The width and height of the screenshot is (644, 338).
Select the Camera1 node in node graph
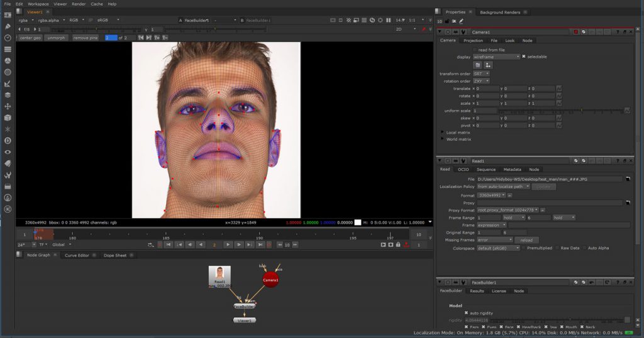point(270,280)
